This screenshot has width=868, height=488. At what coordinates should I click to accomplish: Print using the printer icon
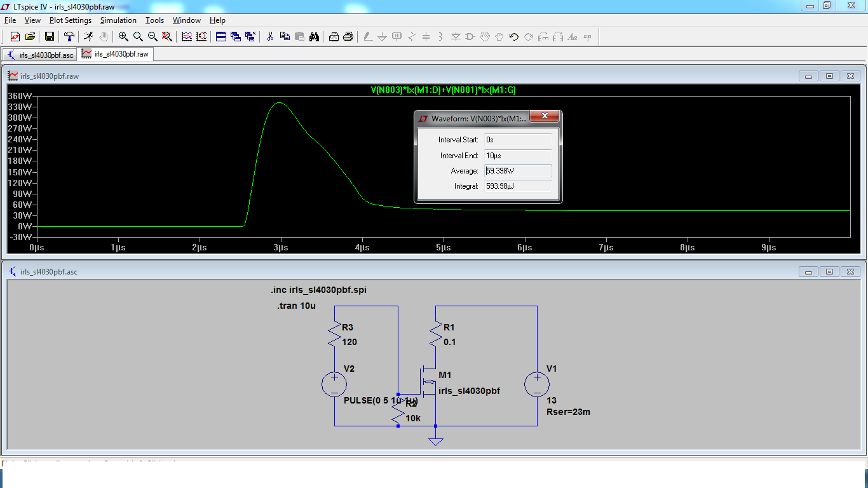(348, 37)
